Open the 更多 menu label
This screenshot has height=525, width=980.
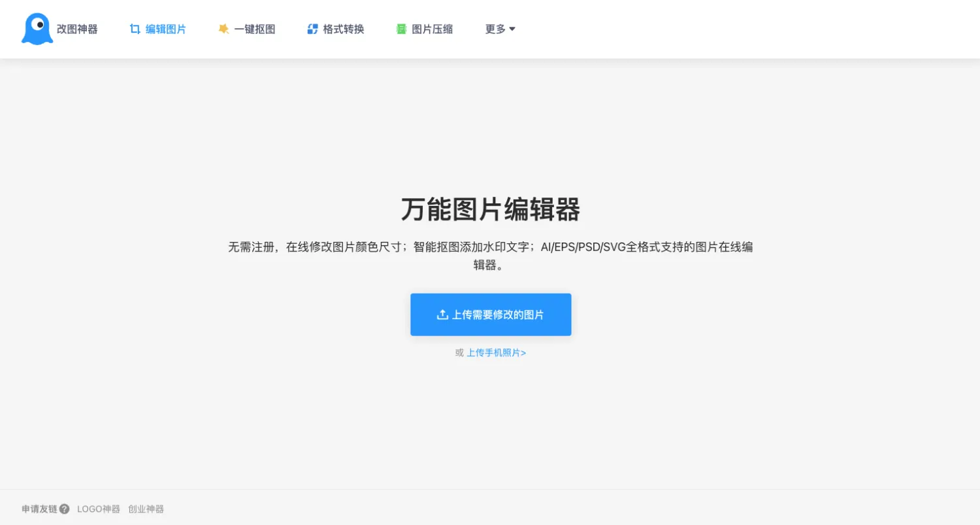pyautogui.click(x=495, y=29)
